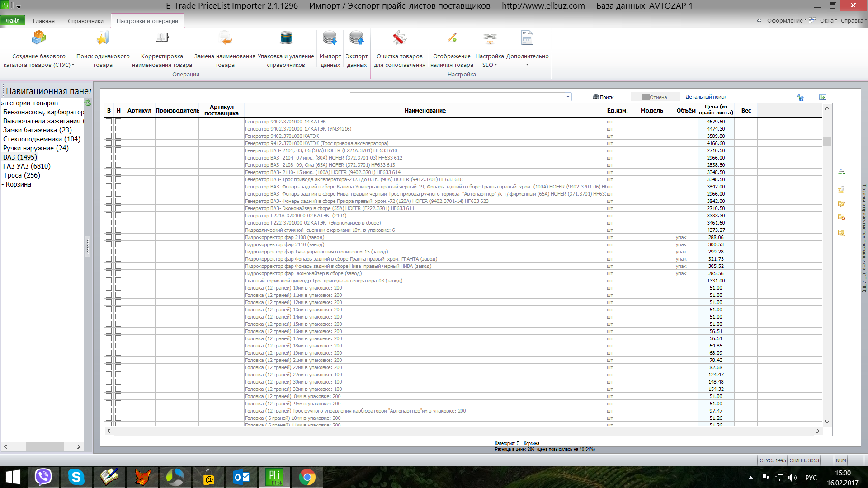Focus the search text input field
Screen dimensions: 868x488
coord(457,97)
